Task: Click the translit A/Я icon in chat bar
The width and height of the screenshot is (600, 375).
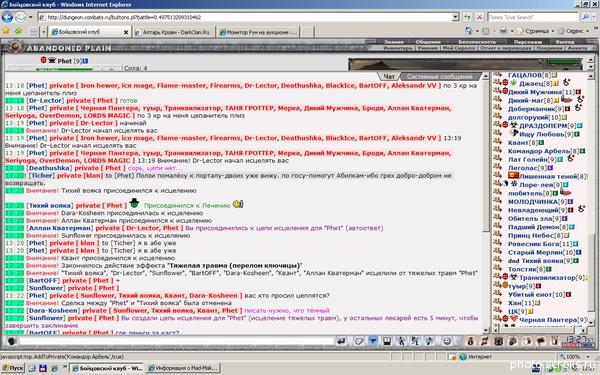Action: point(416,341)
